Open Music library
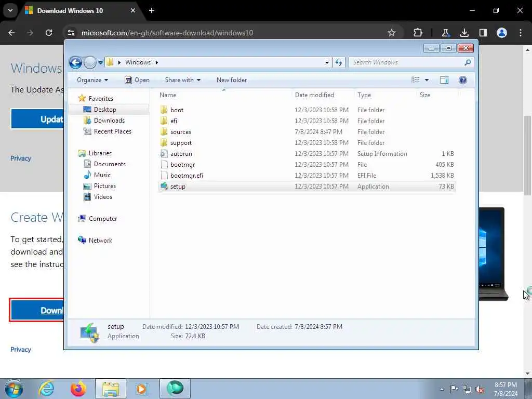This screenshot has width=532, height=399. click(102, 175)
